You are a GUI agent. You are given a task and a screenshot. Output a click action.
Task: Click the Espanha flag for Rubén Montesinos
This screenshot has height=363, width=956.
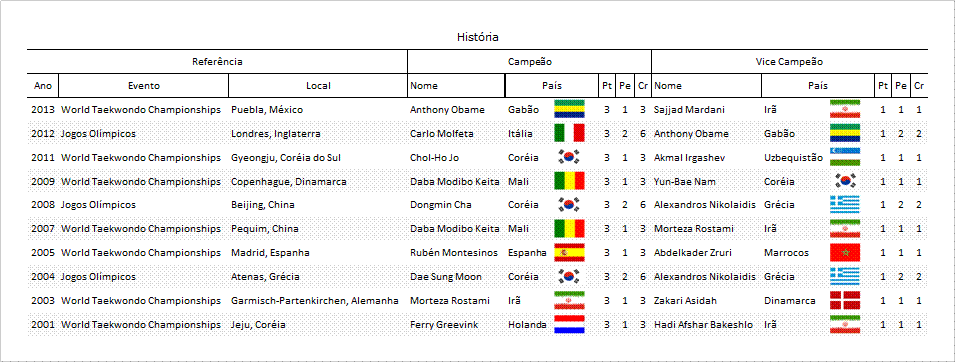[x=569, y=252]
